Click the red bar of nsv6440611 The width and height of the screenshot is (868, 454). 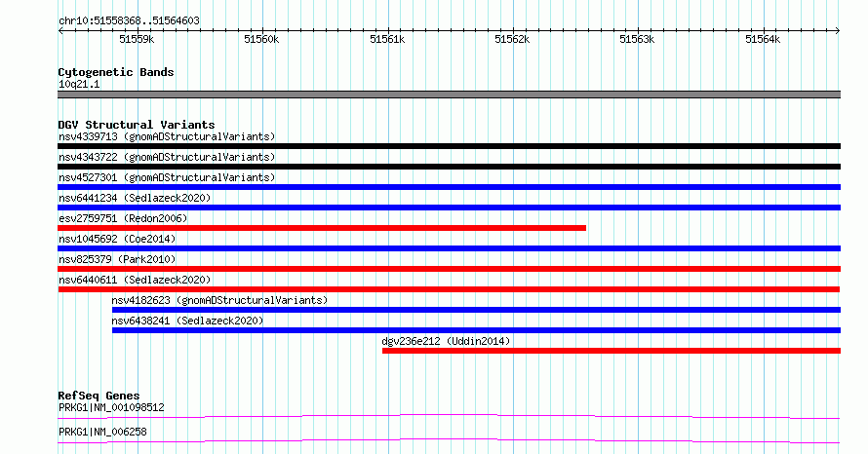449,289
